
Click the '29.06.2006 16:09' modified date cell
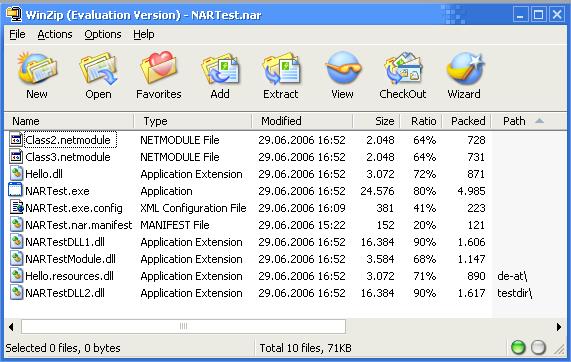(x=302, y=208)
